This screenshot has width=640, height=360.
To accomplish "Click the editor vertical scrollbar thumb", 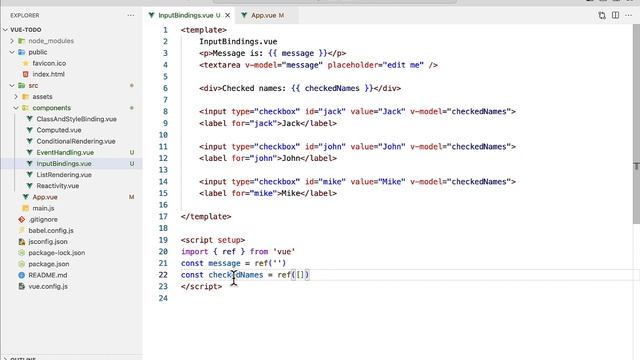I will [636, 124].
